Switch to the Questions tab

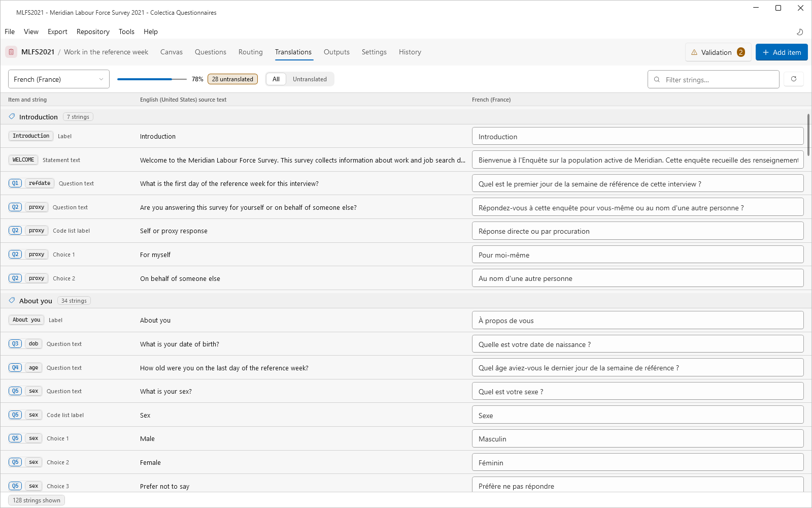click(211, 52)
